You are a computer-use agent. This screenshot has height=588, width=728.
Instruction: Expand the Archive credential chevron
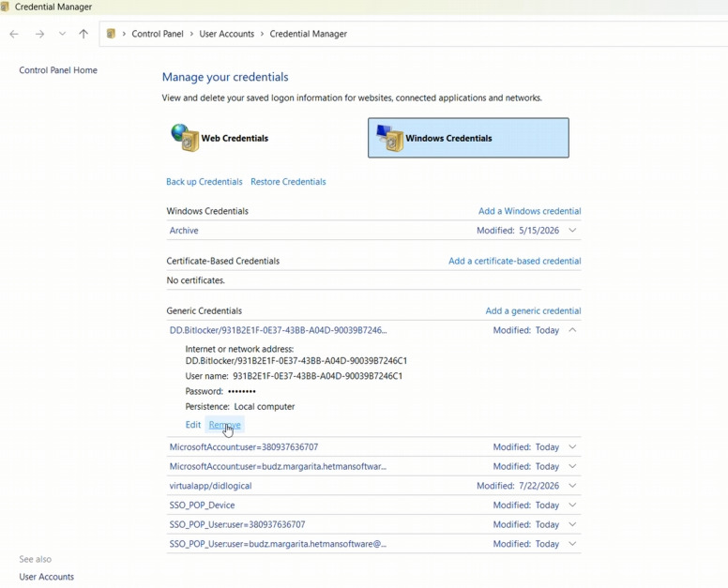click(x=572, y=230)
